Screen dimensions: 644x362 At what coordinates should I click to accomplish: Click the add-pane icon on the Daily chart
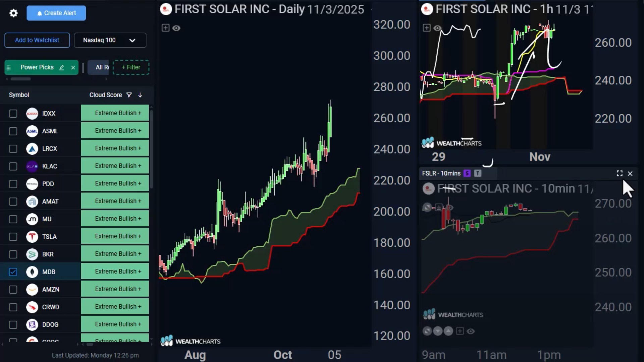click(x=165, y=28)
